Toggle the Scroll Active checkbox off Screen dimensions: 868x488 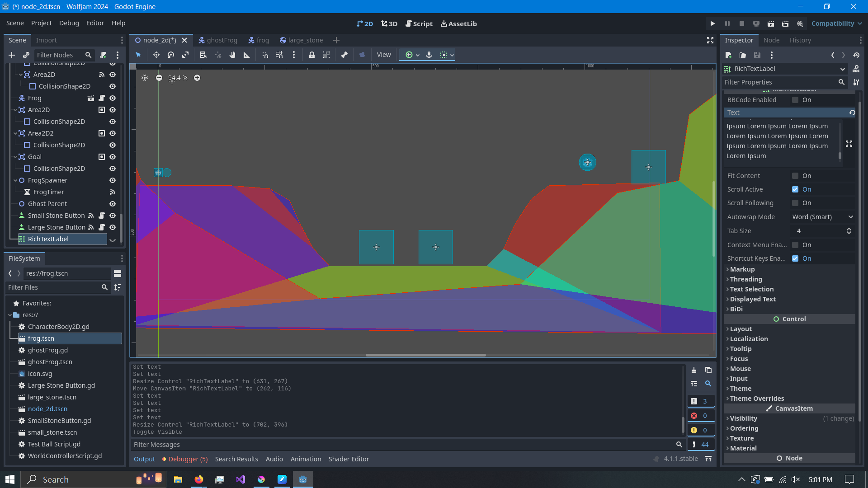(x=795, y=189)
